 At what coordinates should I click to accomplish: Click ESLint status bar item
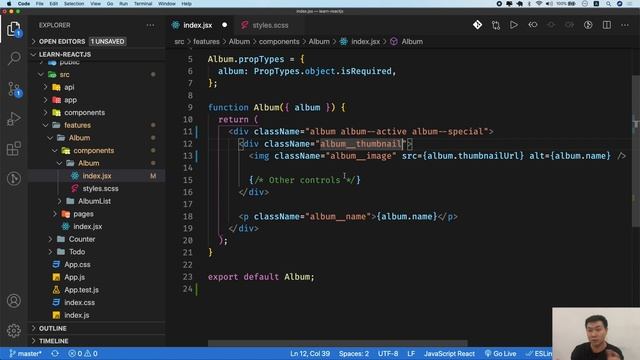(540, 353)
